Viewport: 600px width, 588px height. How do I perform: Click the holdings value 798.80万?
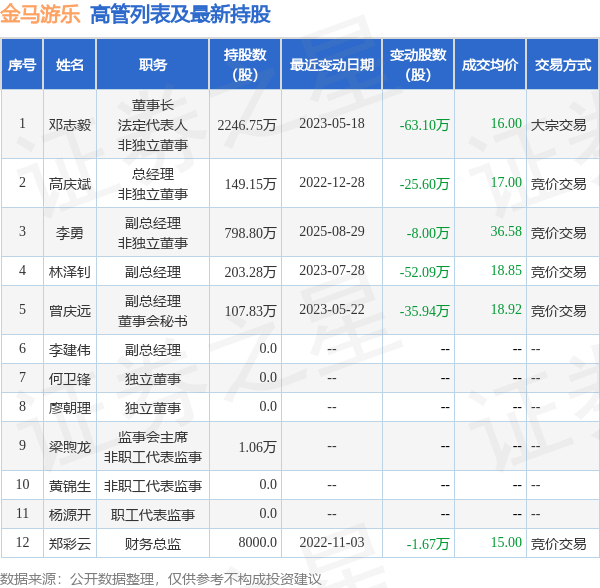(250, 233)
